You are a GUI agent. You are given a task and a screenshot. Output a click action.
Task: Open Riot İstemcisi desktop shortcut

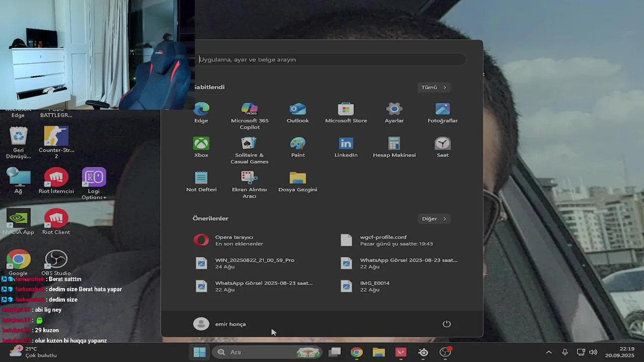point(56,180)
